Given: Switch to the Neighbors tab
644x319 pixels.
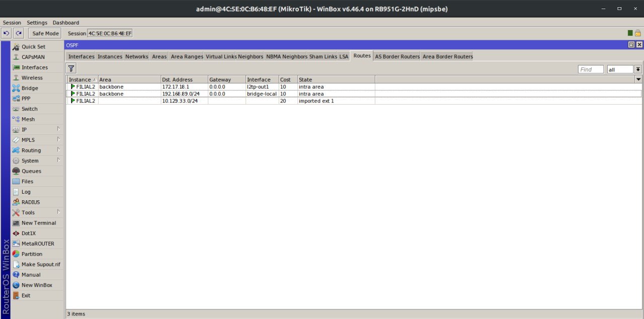Looking at the screenshot, I should point(251,56).
